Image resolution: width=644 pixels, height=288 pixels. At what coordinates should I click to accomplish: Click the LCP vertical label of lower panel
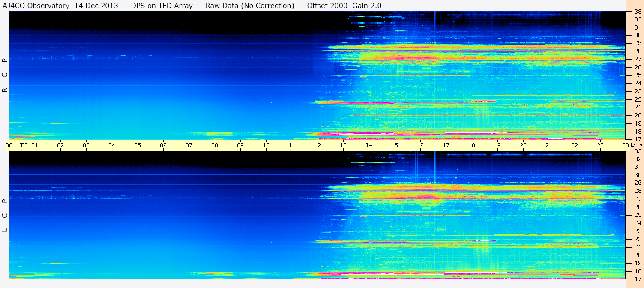[x=5, y=215]
